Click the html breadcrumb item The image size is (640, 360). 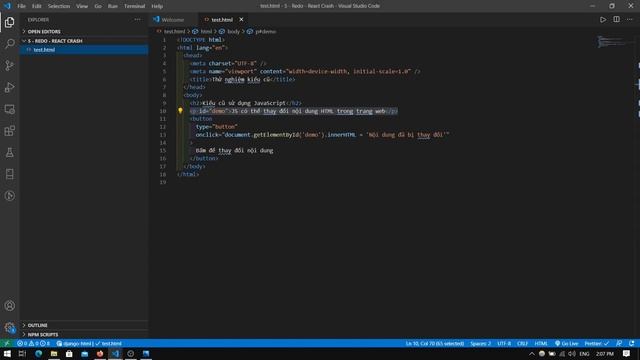click(x=206, y=31)
